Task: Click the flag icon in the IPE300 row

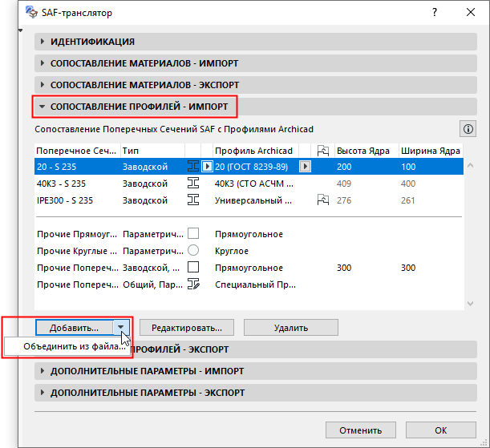Action: click(323, 200)
